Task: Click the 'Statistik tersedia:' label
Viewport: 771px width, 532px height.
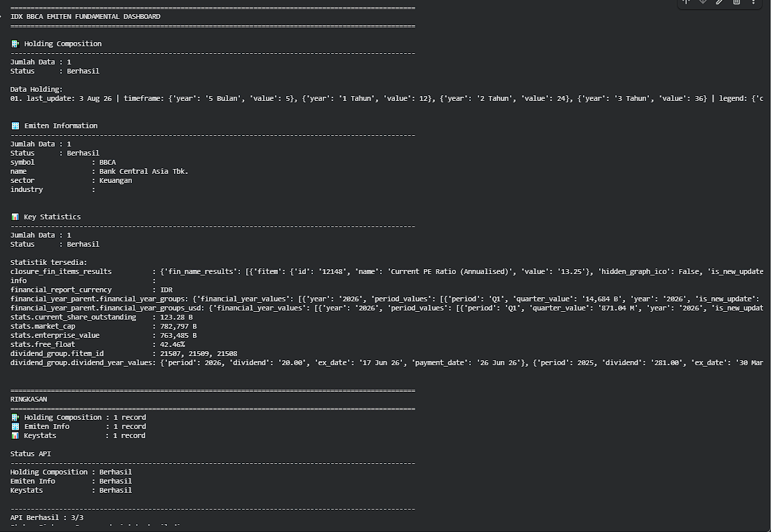Action: [48, 262]
